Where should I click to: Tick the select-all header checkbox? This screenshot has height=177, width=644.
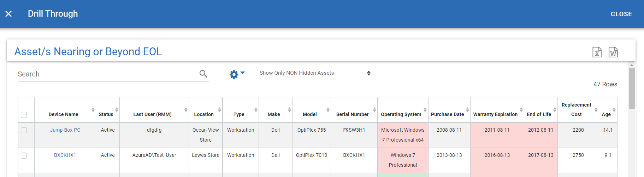click(24, 115)
